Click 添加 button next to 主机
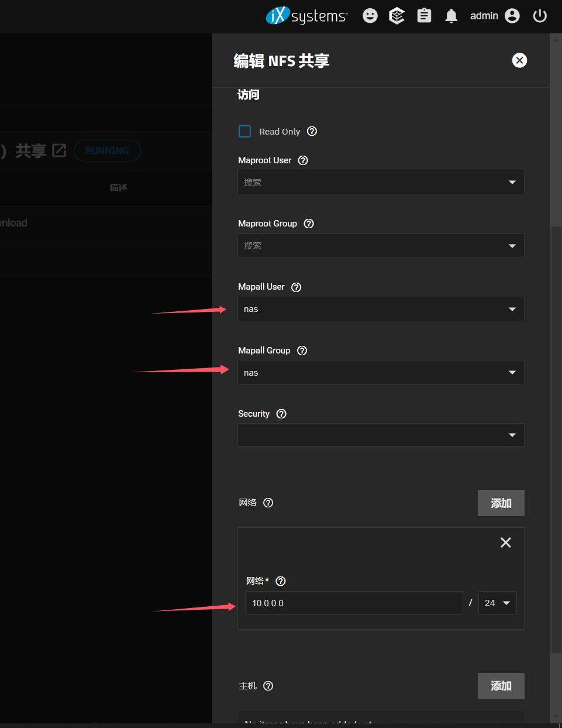562x728 pixels. pyautogui.click(x=501, y=686)
